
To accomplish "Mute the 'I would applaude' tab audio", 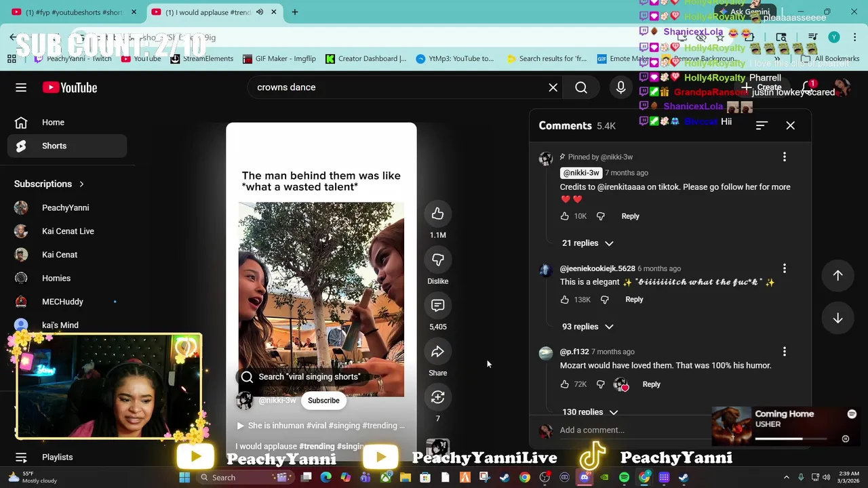I will click(260, 12).
